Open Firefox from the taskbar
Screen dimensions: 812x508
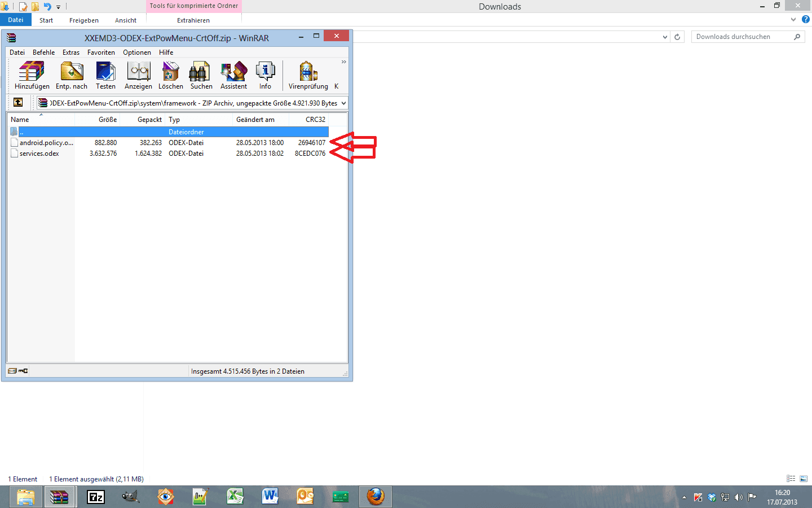pyautogui.click(x=376, y=497)
